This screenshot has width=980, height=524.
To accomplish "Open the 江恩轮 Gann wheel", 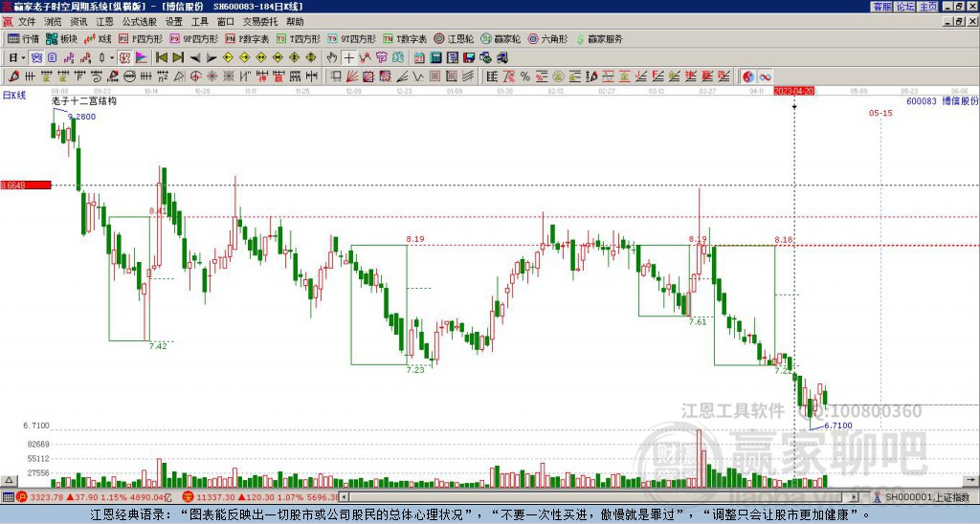I will (x=454, y=38).
